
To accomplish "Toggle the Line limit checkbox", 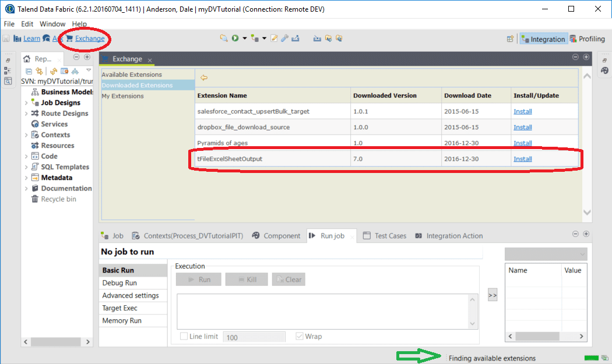I will point(184,336).
